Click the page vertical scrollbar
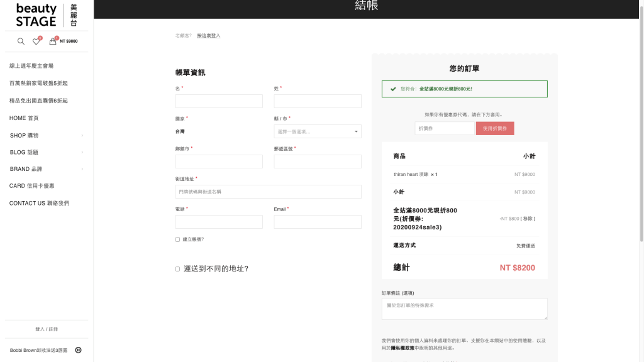This screenshot has height=362, width=644. [x=641, y=123]
